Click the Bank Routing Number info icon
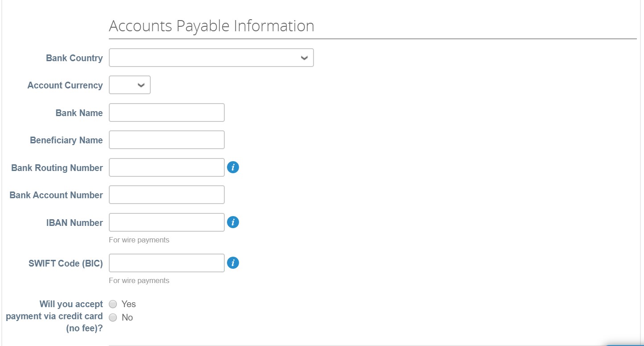644x346 pixels. click(x=233, y=167)
